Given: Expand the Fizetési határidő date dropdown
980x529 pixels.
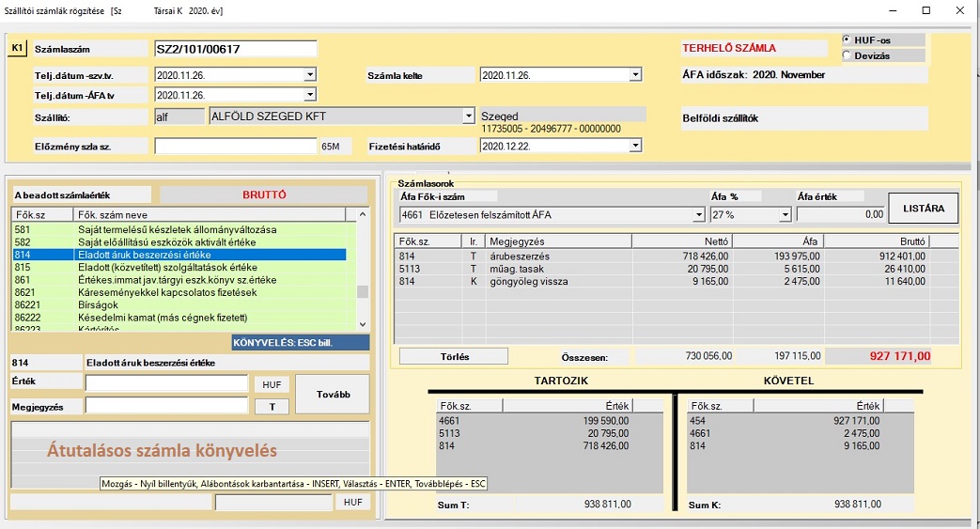Looking at the screenshot, I should pos(635,146).
